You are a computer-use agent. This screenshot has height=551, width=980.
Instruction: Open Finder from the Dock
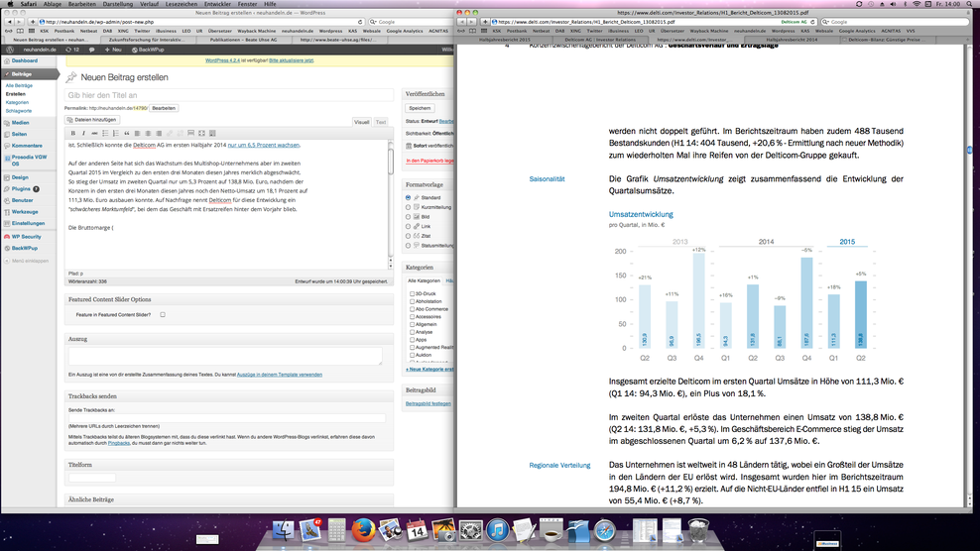point(283,531)
